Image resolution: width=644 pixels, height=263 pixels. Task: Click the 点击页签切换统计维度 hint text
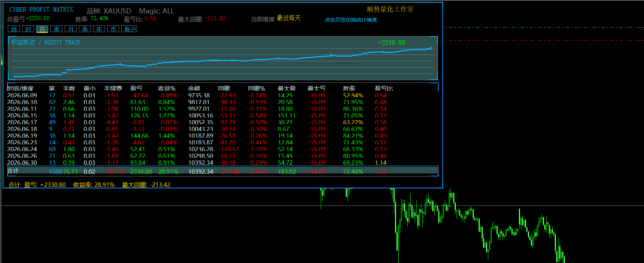(x=351, y=20)
